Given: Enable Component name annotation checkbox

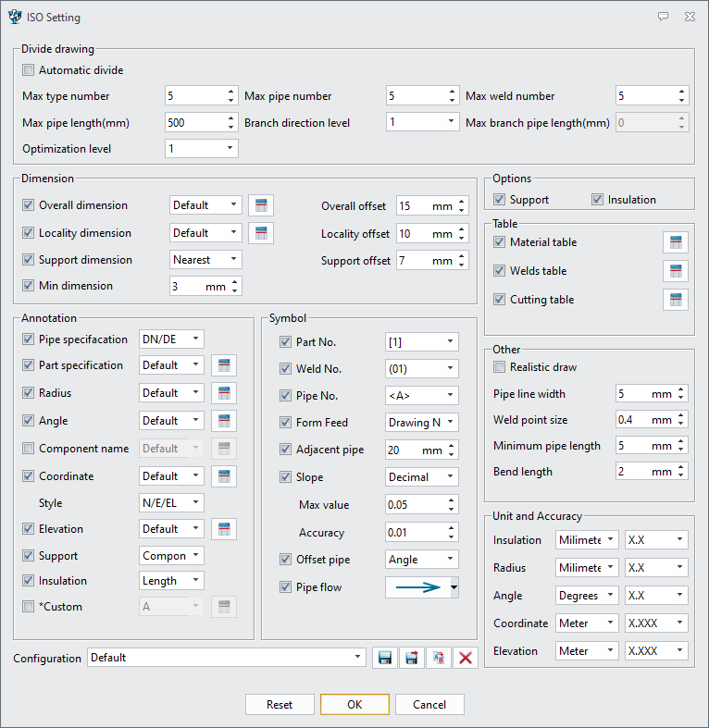Looking at the screenshot, I should coord(29,449).
